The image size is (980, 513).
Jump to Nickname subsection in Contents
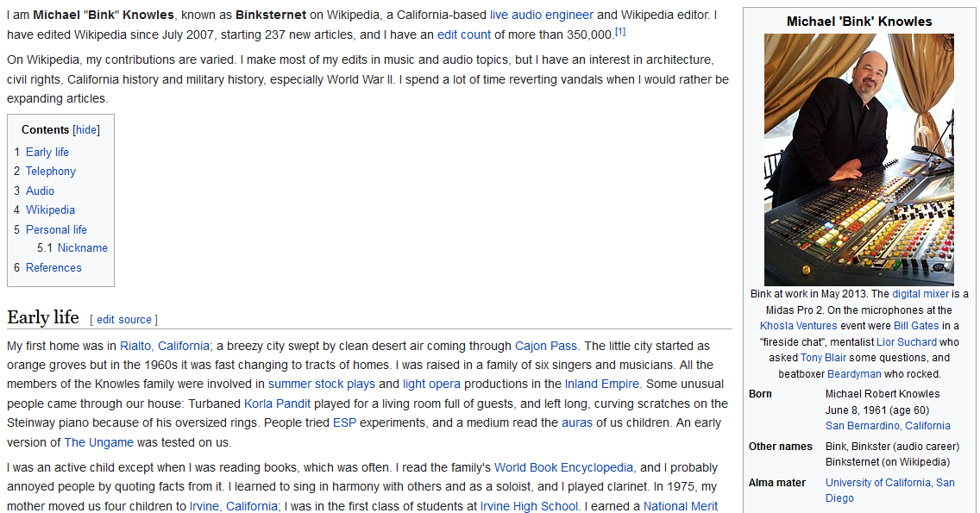click(x=83, y=248)
